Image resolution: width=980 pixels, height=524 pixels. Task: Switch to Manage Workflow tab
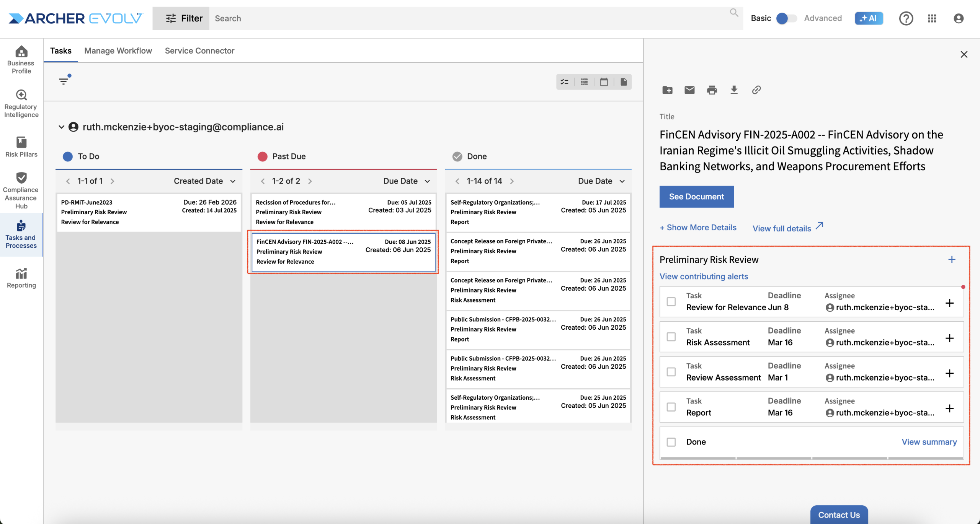point(118,51)
